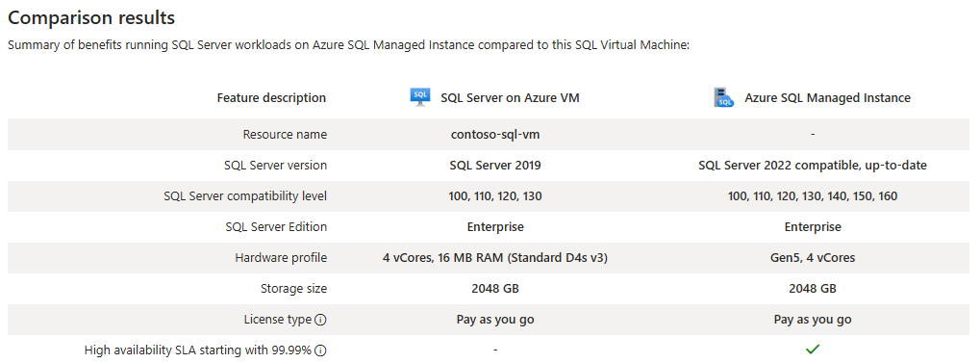
Task: Click the SQL Server version row label
Action: pos(276,166)
